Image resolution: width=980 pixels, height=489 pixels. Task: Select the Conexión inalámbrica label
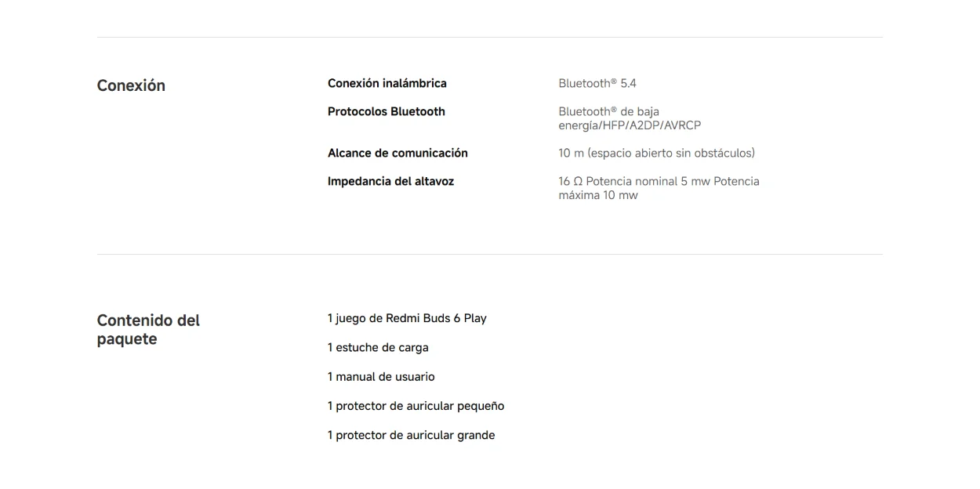(x=387, y=83)
